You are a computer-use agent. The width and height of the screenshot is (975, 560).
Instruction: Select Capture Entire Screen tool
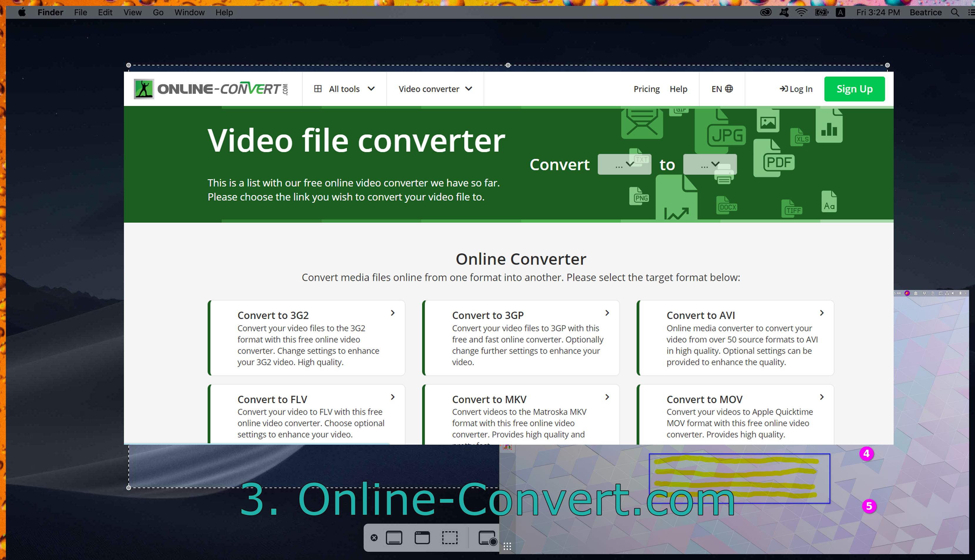[x=394, y=538]
